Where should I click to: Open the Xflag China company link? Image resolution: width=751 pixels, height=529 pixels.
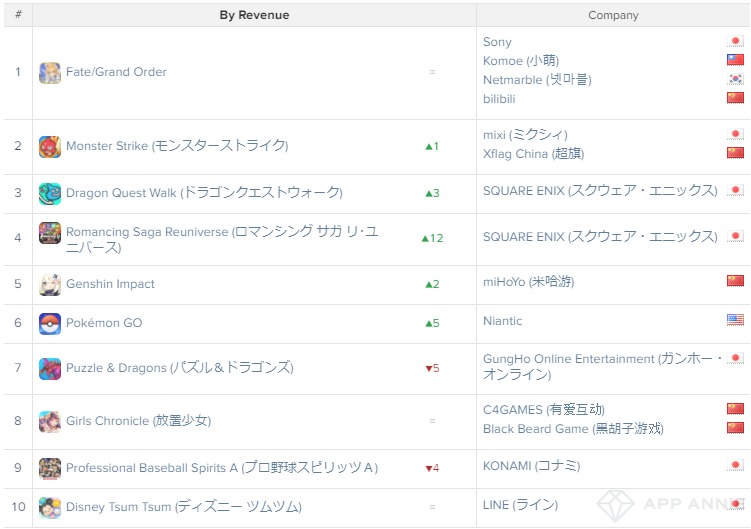point(534,154)
